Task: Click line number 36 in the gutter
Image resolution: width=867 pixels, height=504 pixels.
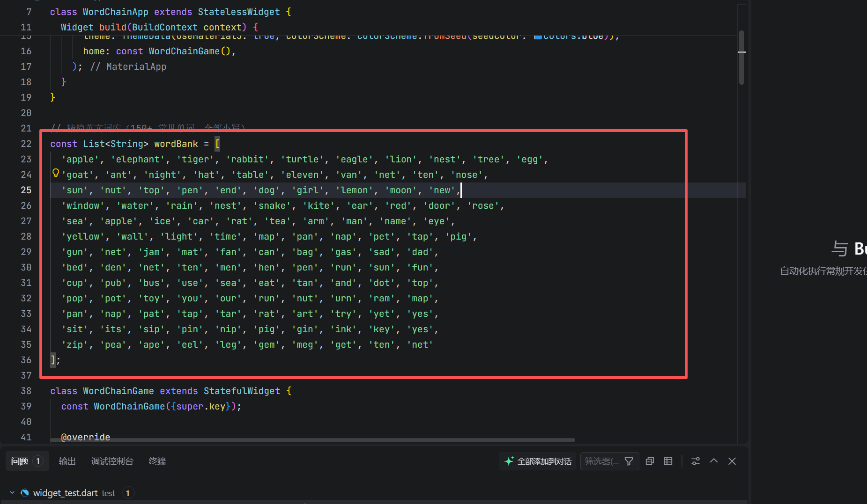Action: (x=26, y=360)
